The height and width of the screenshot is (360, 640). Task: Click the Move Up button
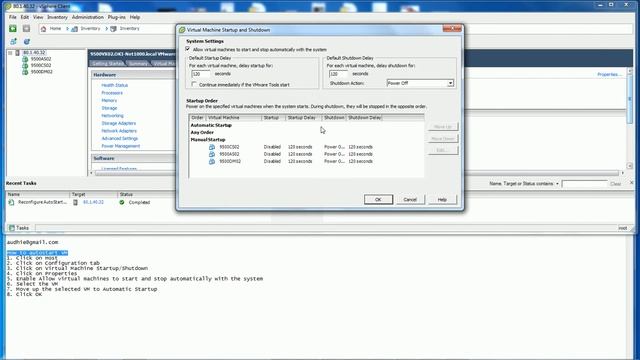pos(443,127)
